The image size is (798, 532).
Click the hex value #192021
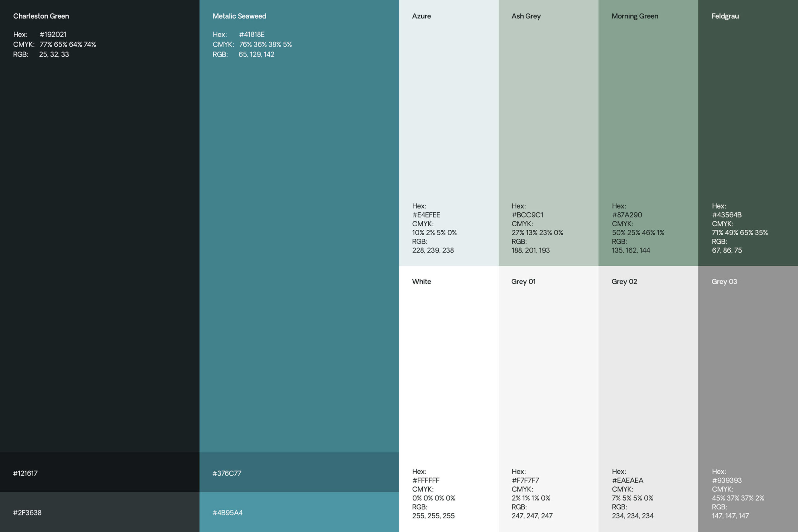[53, 34]
